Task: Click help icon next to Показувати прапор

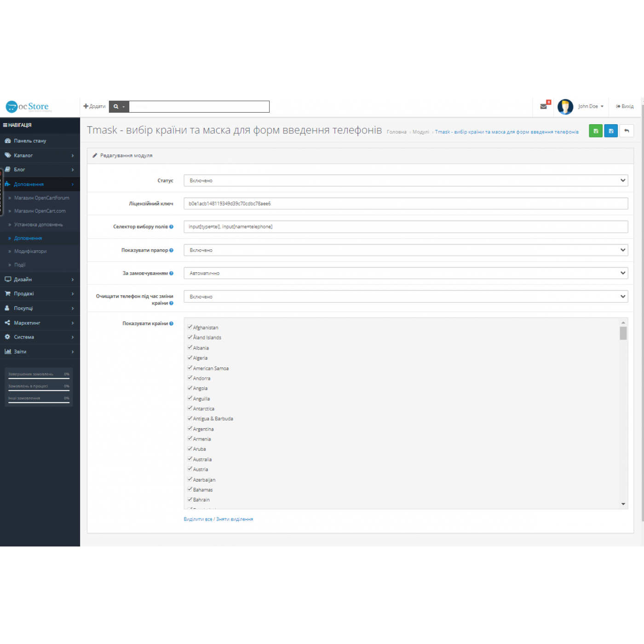Action: tap(171, 250)
